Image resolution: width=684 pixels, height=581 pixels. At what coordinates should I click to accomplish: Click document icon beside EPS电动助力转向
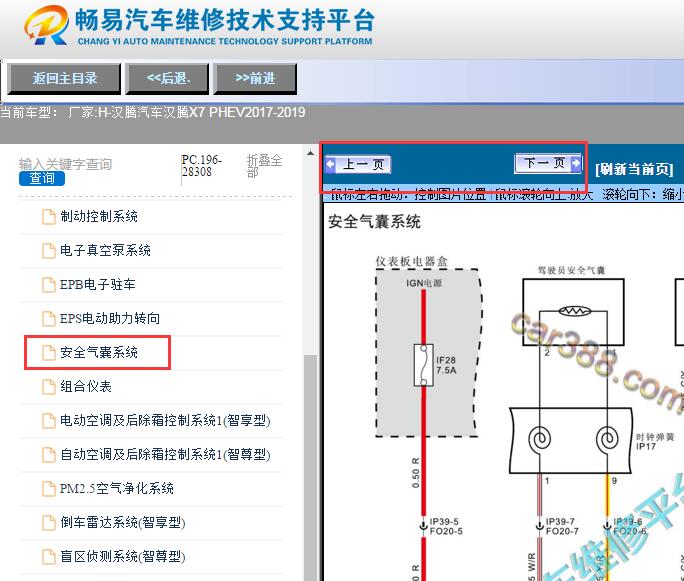click(x=48, y=319)
